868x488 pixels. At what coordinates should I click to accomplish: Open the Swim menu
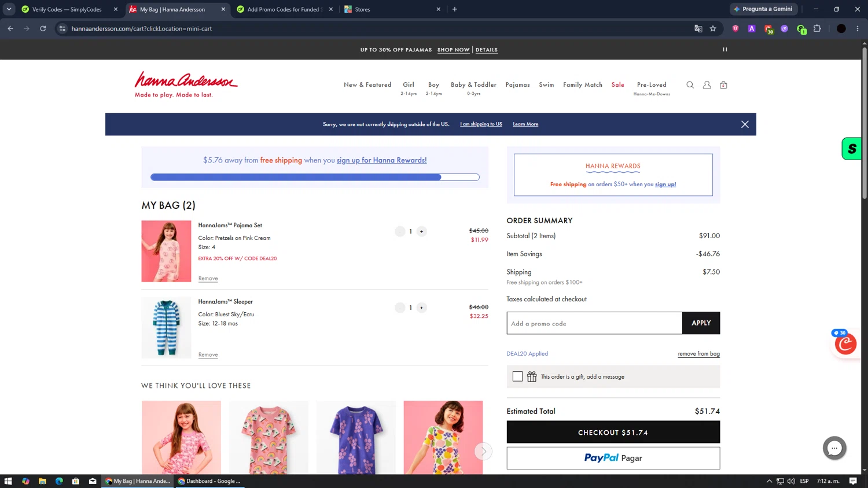[546, 85]
